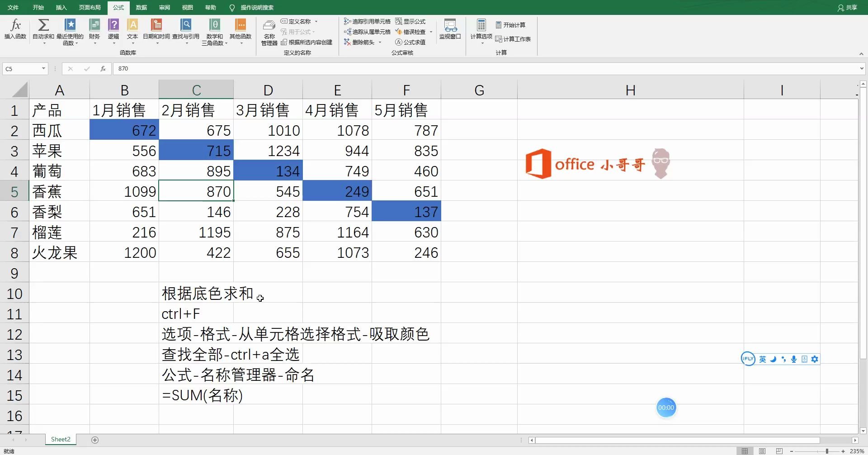Click the add new sheet plus button
Screen dimensions: 868x455
[94, 439]
